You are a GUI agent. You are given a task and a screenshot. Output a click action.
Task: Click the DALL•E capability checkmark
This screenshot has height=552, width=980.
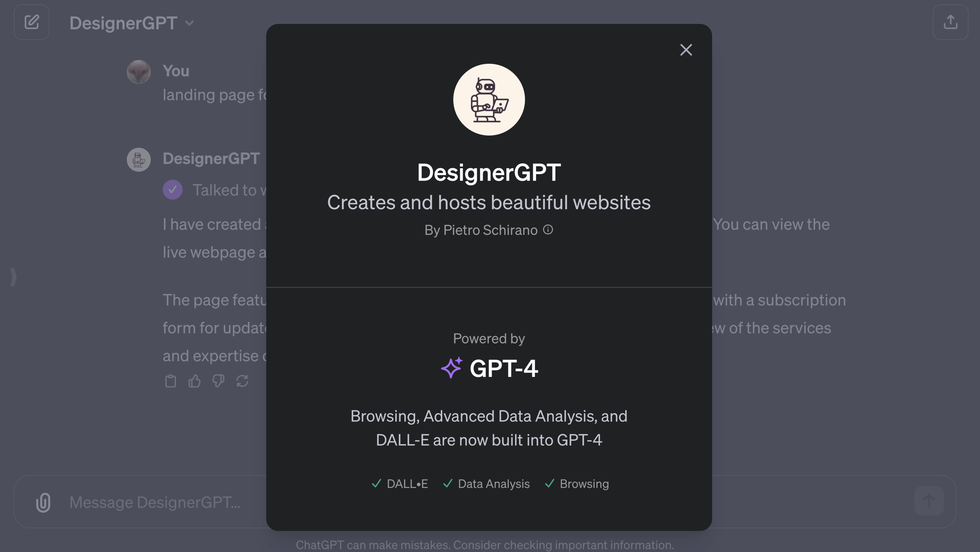coord(376,484)
